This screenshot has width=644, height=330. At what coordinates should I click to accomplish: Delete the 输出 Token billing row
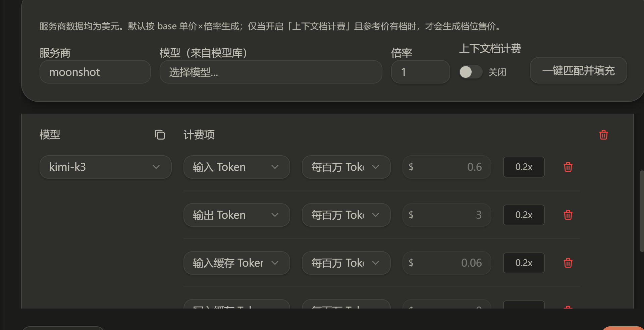(568, 215)
